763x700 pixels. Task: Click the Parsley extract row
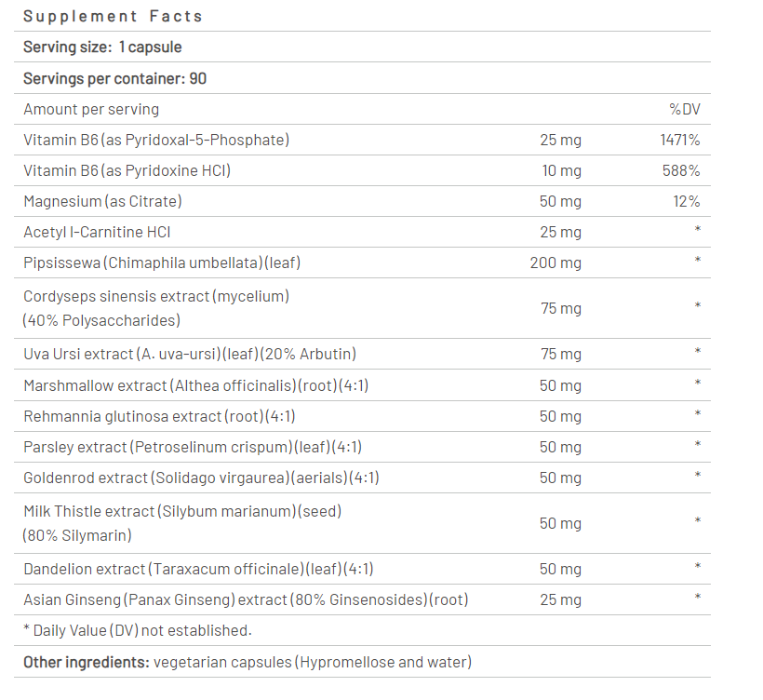coord(193,447)
